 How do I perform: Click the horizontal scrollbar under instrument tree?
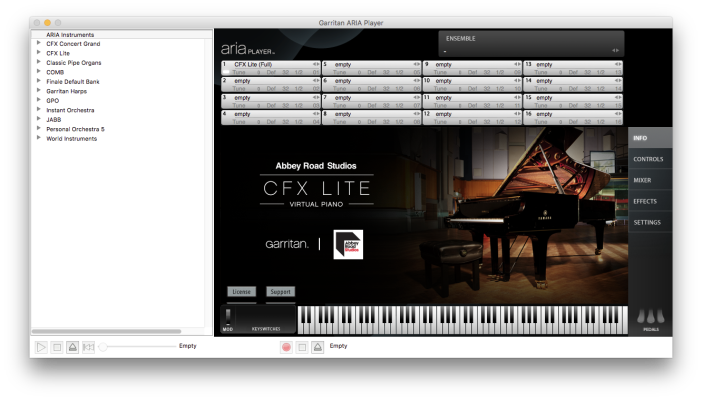[106, 331]
